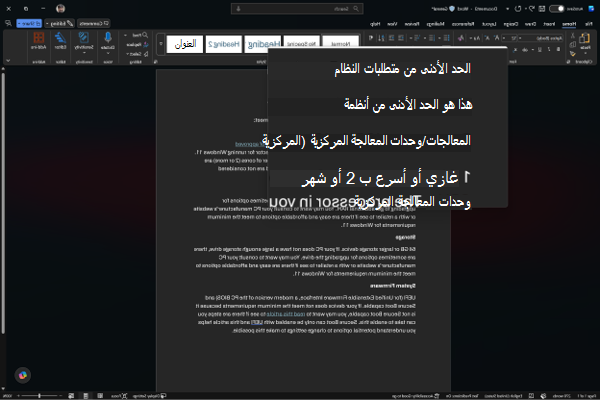The image size is (600, 400).
Task: Expand the Styles gallery dropdown arrow
Action: click(161, 44)
